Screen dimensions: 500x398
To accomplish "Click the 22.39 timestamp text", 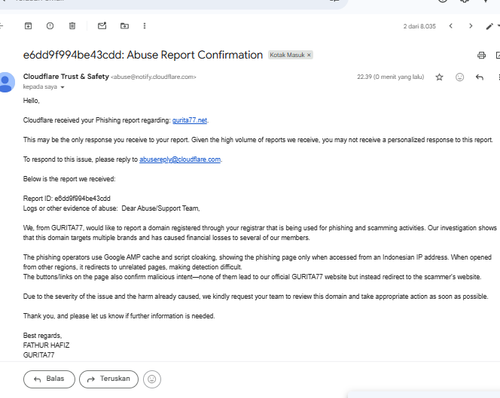I will [391, 77].
